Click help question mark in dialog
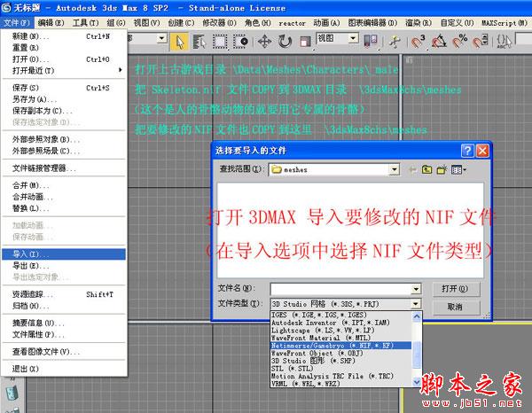The width and height of the screenshot is (532, 413). click(x=467, y=151)
